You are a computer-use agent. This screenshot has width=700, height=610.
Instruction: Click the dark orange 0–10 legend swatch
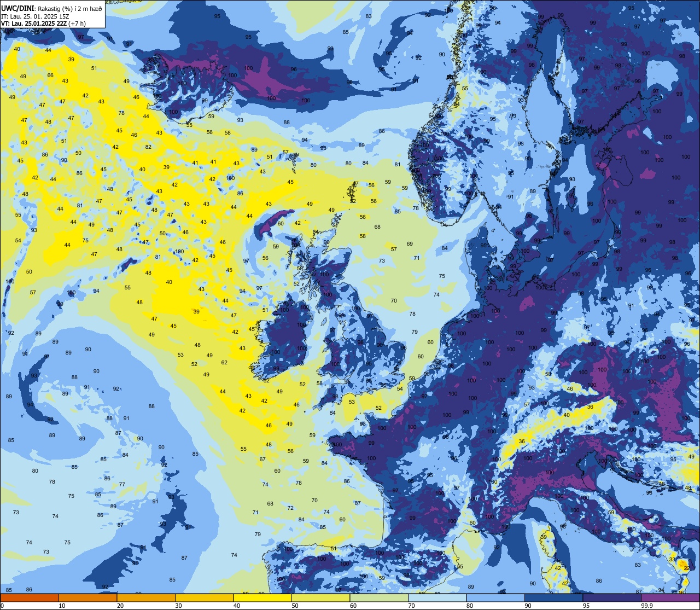click(x=30, y=597)
